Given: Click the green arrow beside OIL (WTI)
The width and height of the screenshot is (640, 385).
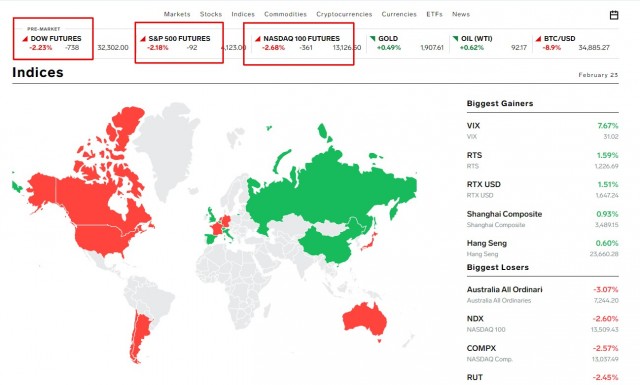Looking at the screenshot, I should [455, 38].
